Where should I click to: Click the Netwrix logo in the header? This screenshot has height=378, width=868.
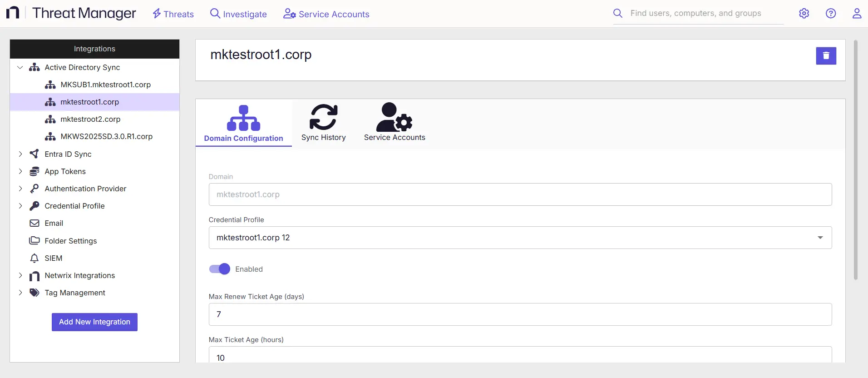coord(13,13)
